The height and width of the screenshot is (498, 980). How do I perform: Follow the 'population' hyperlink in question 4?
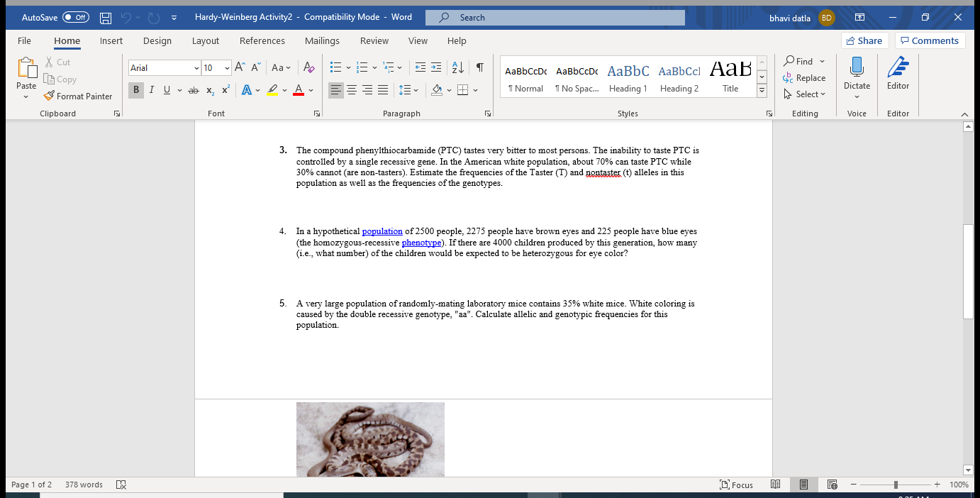[382, 231]
